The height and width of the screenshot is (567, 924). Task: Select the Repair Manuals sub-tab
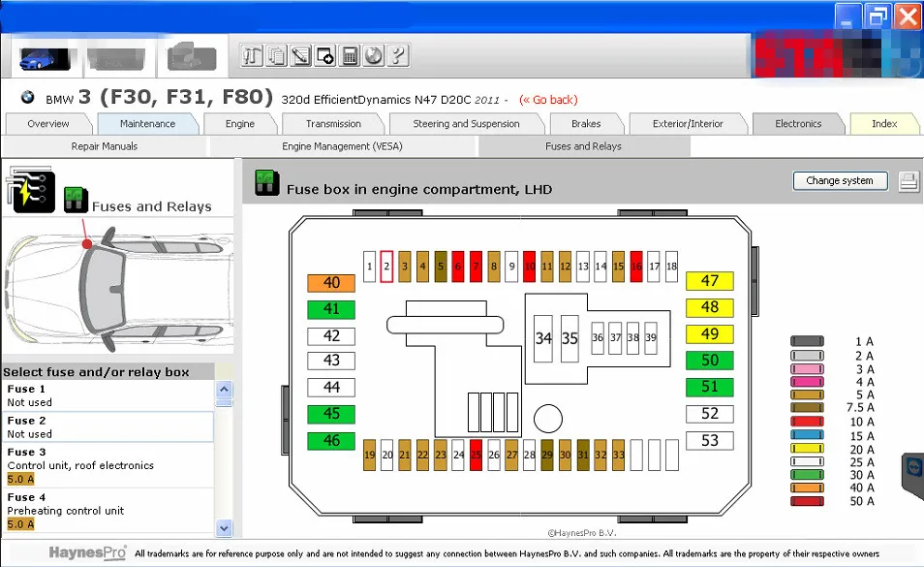click(105, 146)
